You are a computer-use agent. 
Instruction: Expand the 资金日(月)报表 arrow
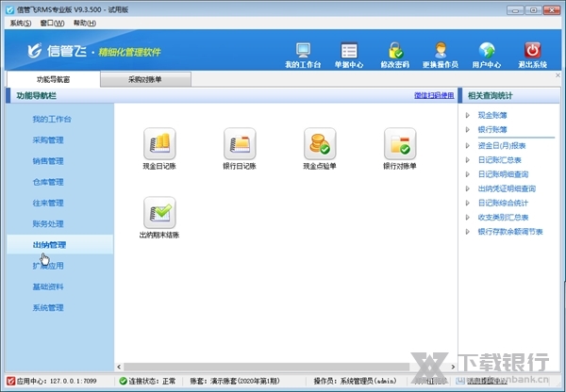[x=468, y=146]
